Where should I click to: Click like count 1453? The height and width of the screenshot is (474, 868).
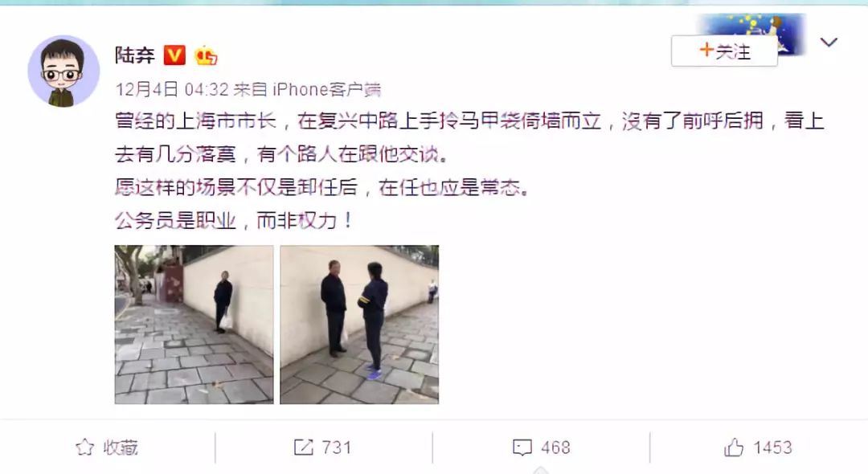pos(773,447)
